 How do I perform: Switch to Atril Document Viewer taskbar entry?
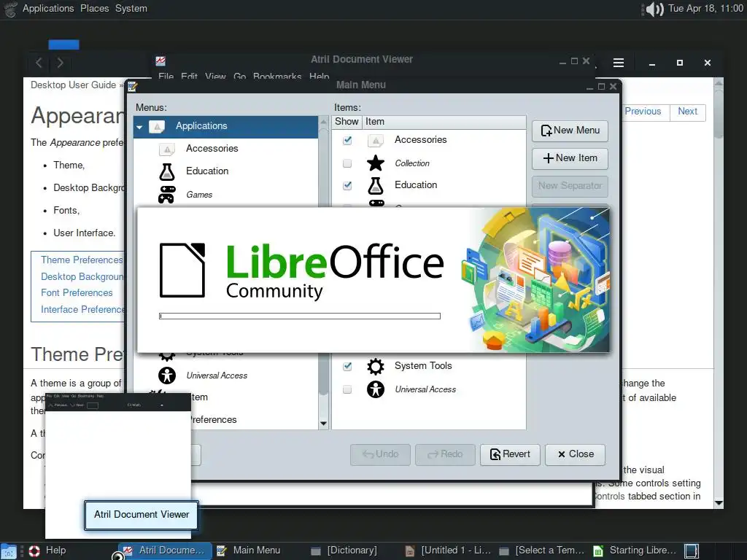tap(165, 551)
